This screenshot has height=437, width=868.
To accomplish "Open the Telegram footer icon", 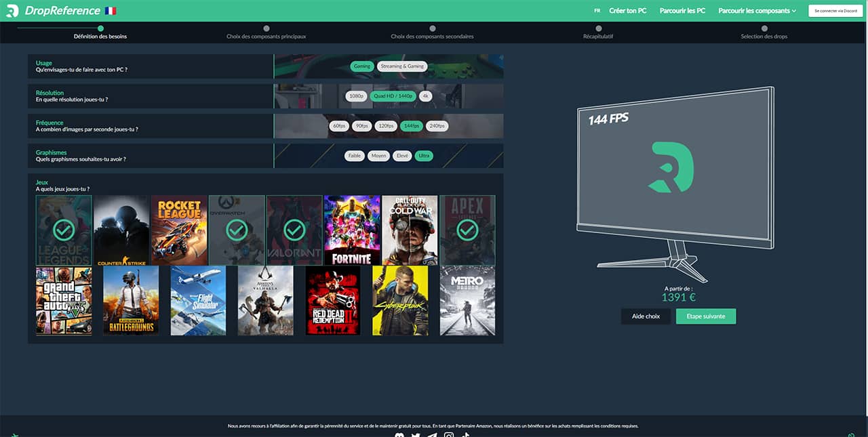I will coord(432,436).
